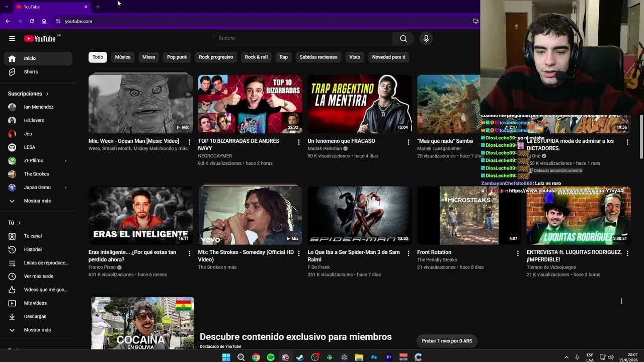Open options for TOP 10 BIZARRADAS video
Viewport: 644px width, 362px height.
click(x=299, y=142)
